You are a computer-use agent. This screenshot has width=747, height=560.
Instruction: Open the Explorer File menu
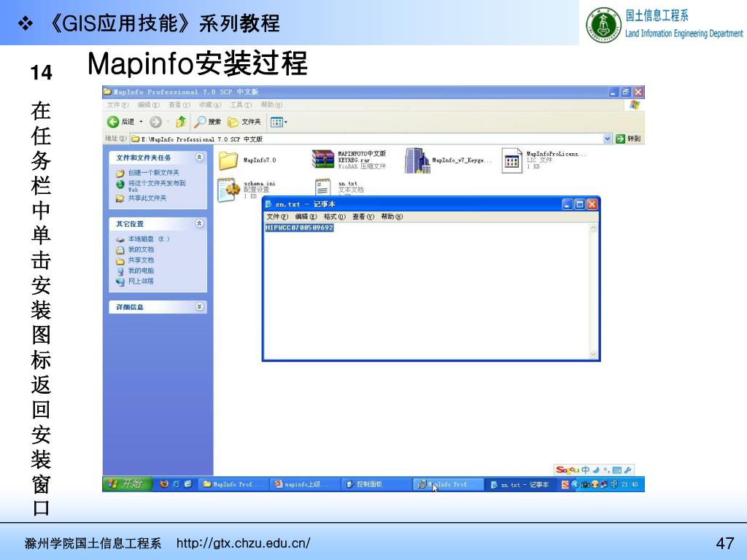(x=117, y=105)
